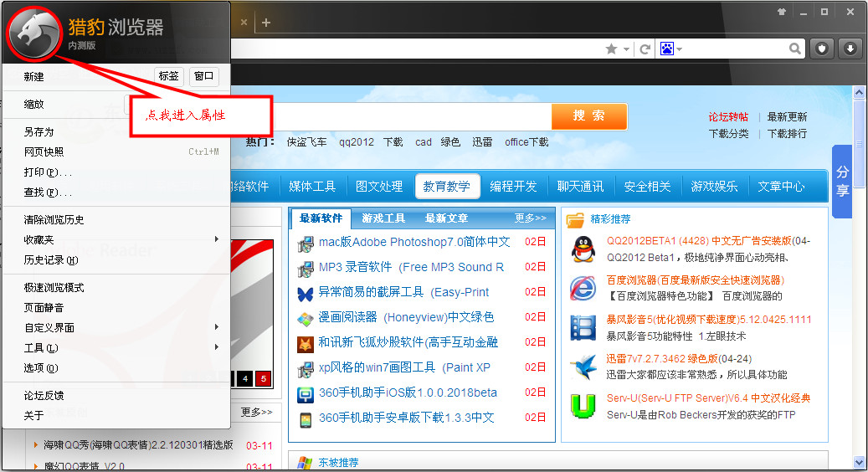Select 安全相关 navigation tab
Image resolution: width=868 pixels, height=472 pixels.
pos(648,187)
